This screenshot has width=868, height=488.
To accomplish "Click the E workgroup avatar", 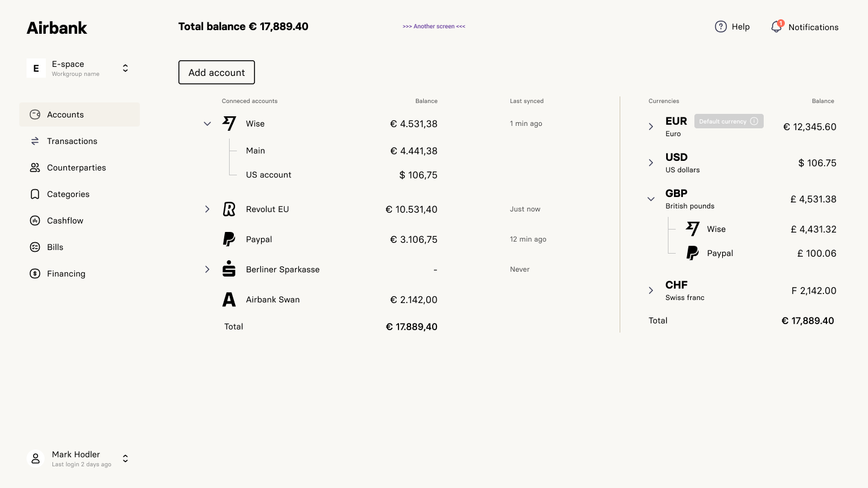I will click(x=36, y=68).
